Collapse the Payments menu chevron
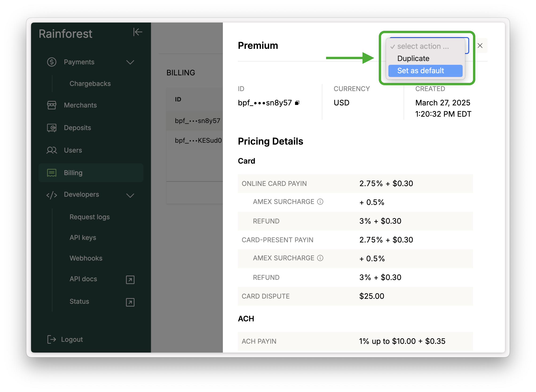536x392 pixels. [130, 62]
